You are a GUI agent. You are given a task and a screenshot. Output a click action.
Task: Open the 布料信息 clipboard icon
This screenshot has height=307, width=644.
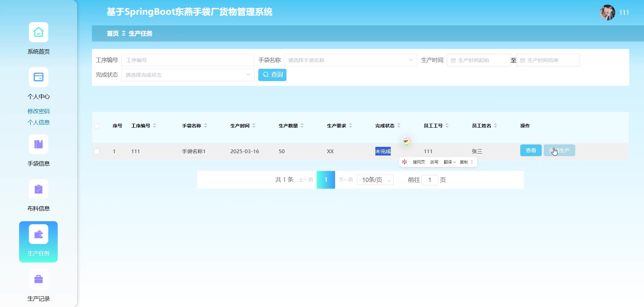[39, 189]
